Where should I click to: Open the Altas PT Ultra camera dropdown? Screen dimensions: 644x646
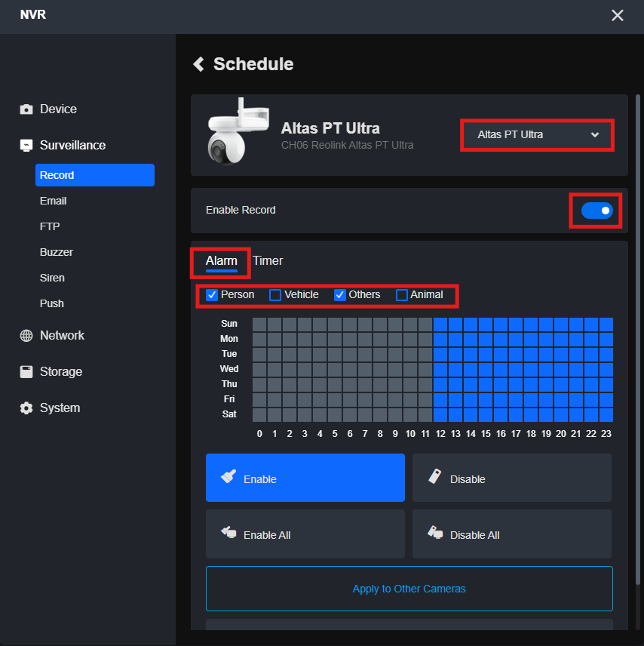(x=538, y=135)
